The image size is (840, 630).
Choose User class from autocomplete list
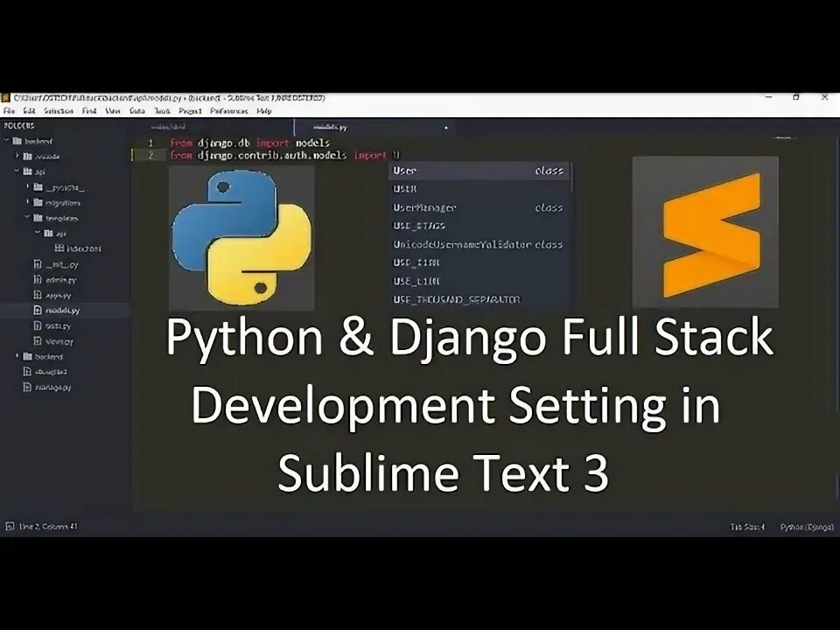tap(479, 171)
